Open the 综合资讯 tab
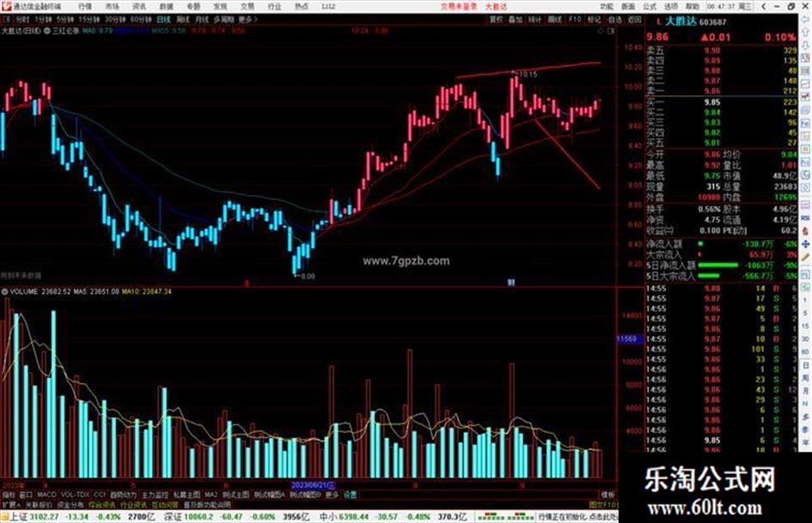Screen dimensions: 812x523 pos(102,504)
